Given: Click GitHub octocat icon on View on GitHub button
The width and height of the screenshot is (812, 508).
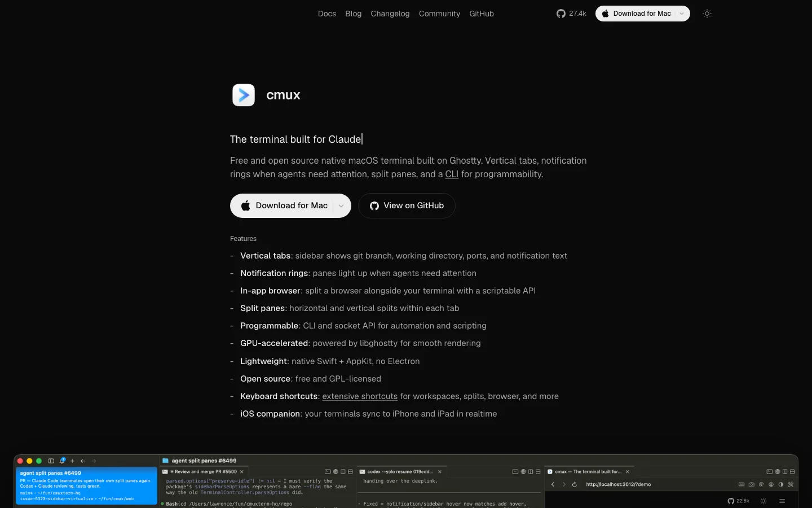Looking at the screenshot, I should tap(374, 206).
